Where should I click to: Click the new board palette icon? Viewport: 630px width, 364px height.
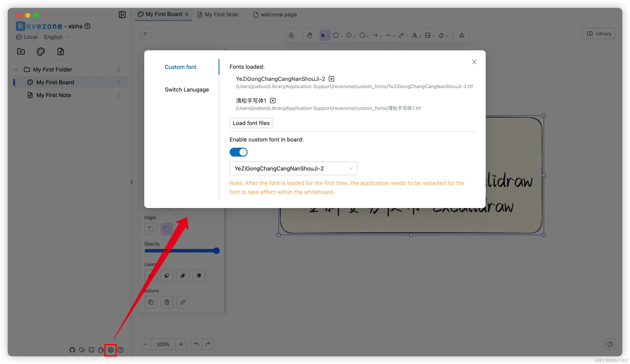click(41, 51)
